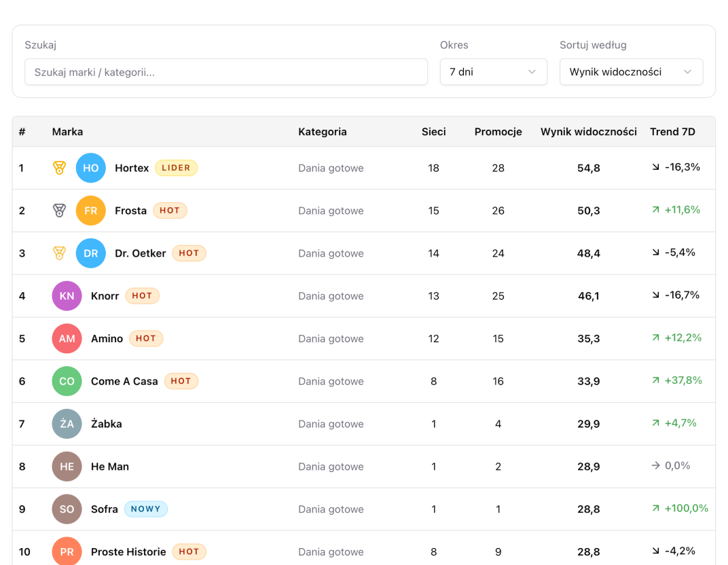The image size is (728, 565).
Task: Click into the Szukaj marki search field
Action: 226,72
